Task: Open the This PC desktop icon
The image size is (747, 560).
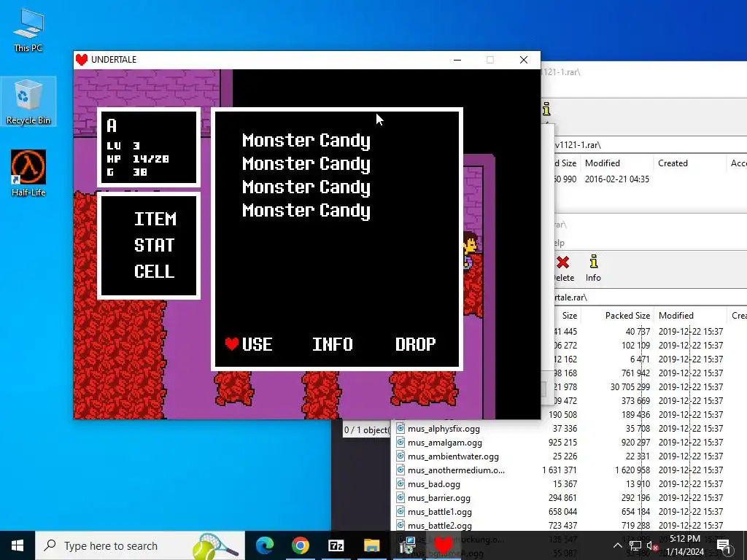Action: coord(28,29)
